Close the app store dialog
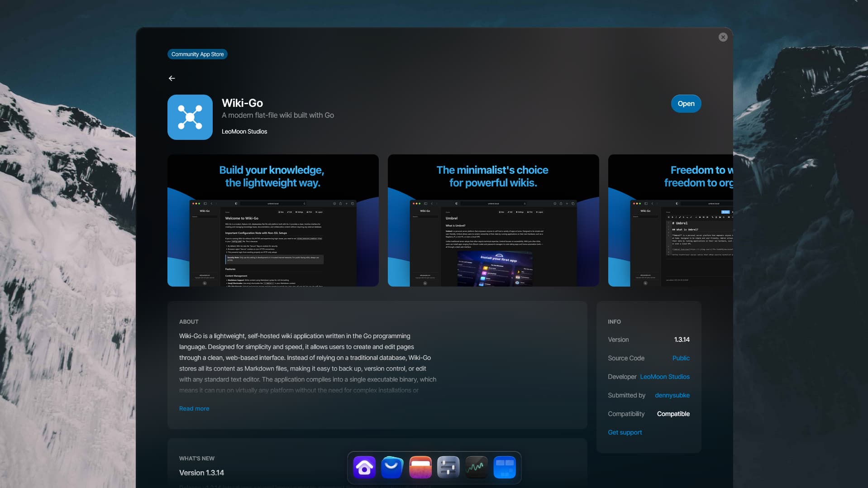Viewport: 868px width, 488px height. point(723,37)
